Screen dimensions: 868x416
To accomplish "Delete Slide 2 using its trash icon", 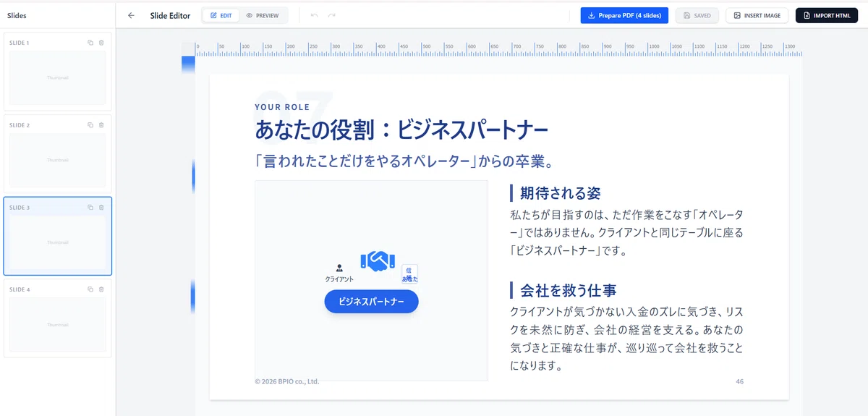I will [x=101, y=125].
